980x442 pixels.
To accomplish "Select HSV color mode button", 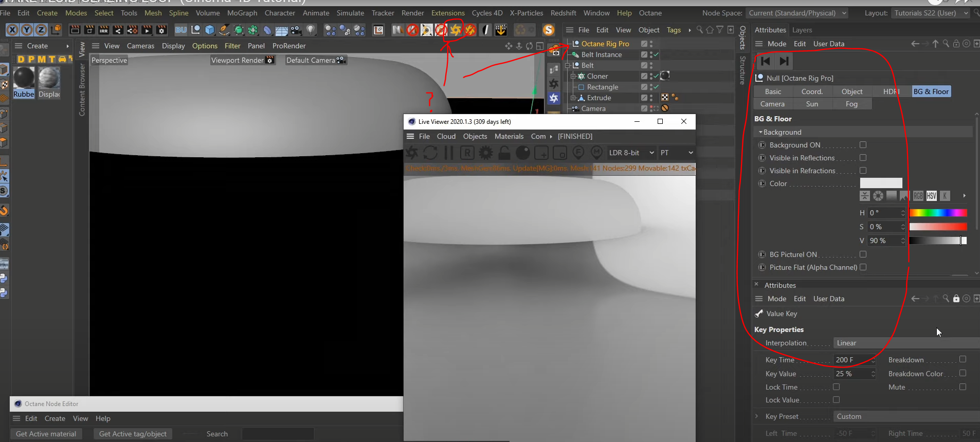I will point(932,196).
